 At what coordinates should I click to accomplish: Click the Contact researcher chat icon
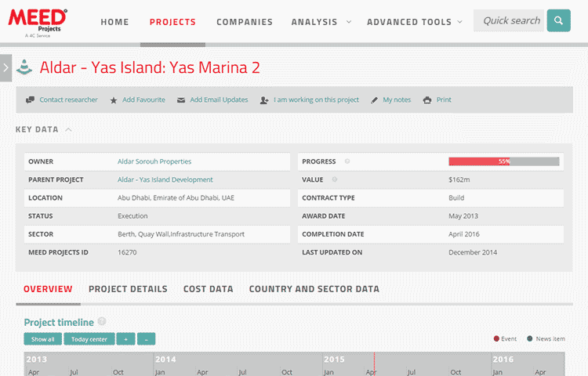(30, 100)
